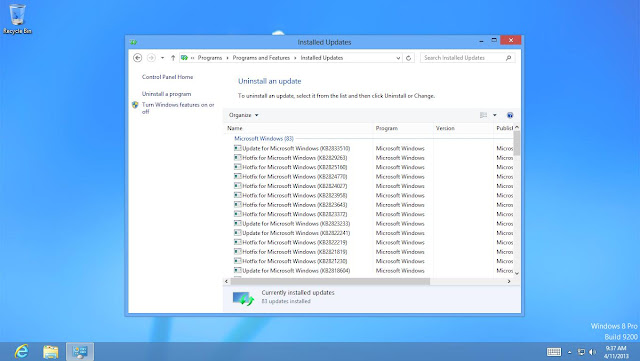Viewport: 640px width, 361px height.
Task: Select Update for Microsoft Windows (KB2822241)
Action: [296, 233]
